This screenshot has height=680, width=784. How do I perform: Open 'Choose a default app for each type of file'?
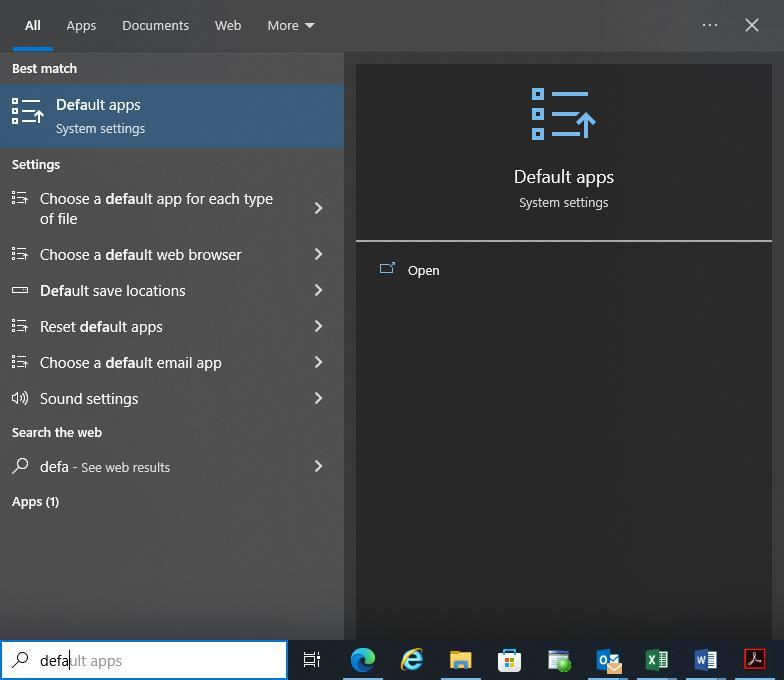point(172,208)
